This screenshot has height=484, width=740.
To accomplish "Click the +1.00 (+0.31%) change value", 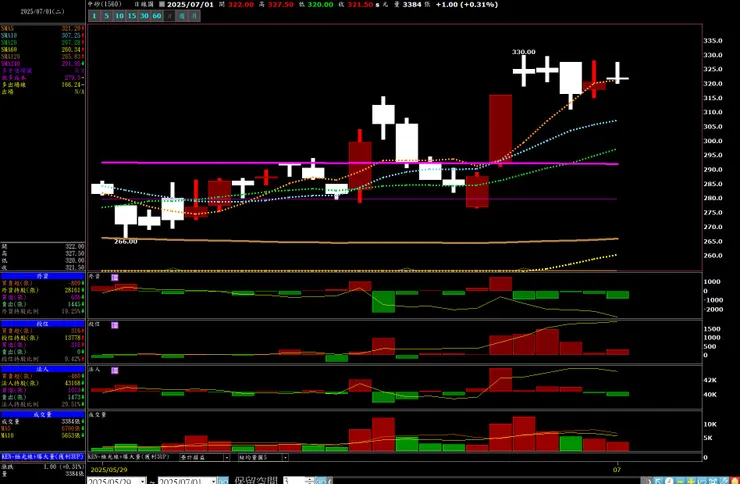I will (x=466, y=4).
